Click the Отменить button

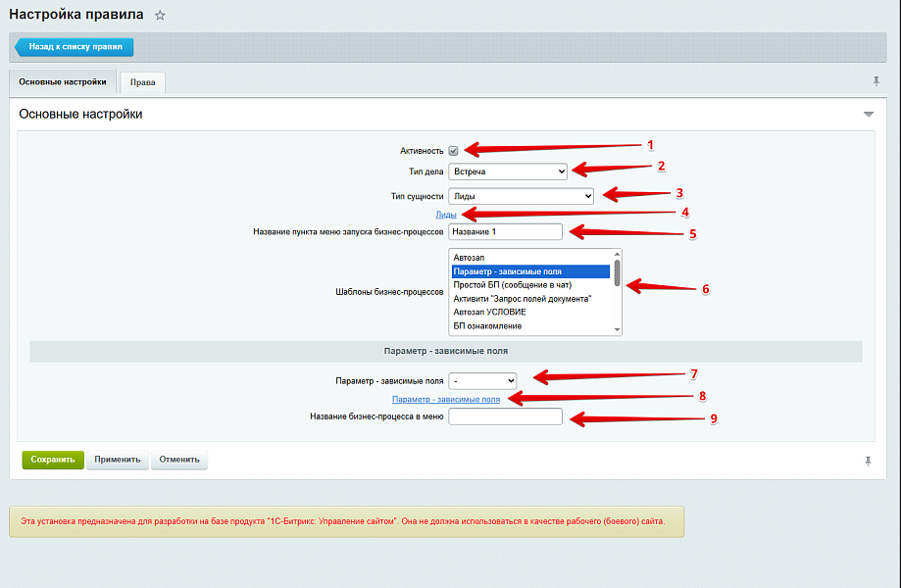point(178,459)
